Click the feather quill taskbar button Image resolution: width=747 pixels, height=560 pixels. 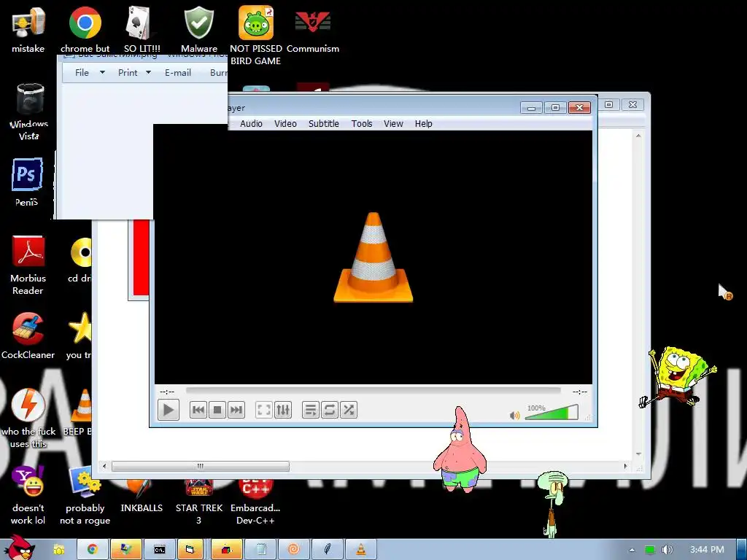[328, 550]
